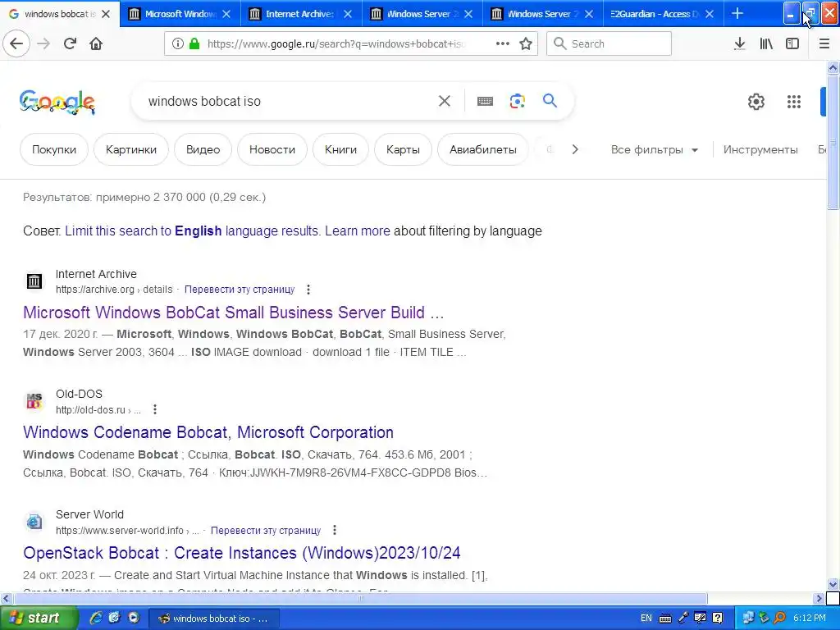
Task: Switch to the 'Internet Archive:' tab
Action: (x=300, y=14)
